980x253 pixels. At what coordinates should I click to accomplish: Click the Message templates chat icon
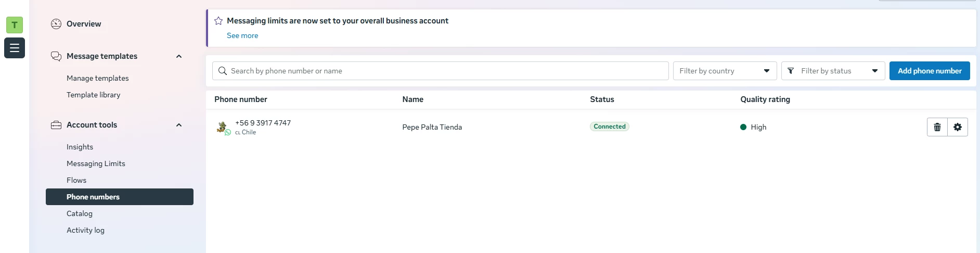tap(56, 56)
